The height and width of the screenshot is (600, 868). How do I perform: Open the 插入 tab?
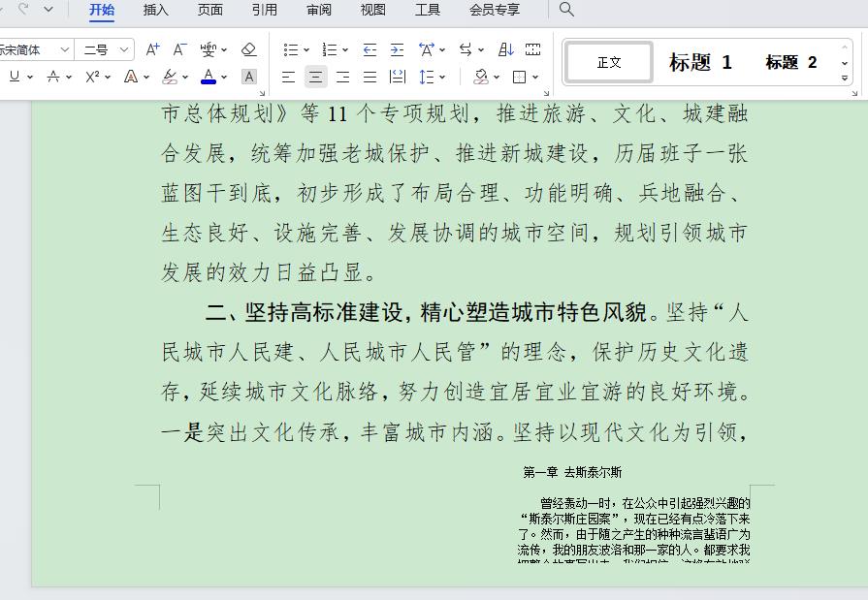[x=155, y=10]
